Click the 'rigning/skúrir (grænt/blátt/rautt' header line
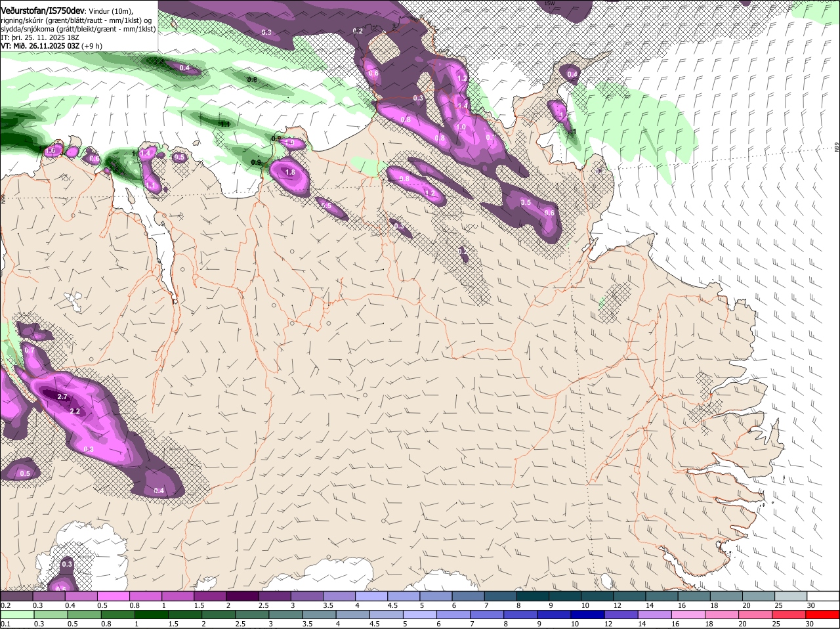Screen dimensions: 840x629 click(77, 20)
